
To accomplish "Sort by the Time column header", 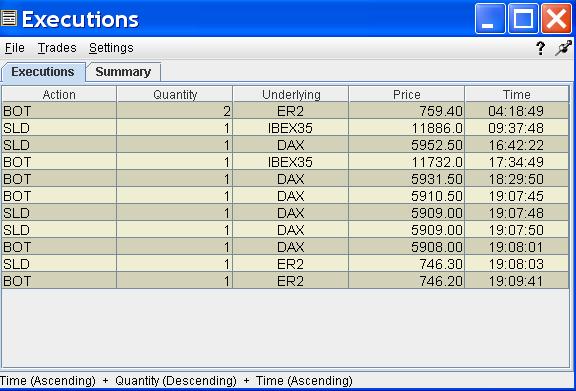I will coord(516,94).
